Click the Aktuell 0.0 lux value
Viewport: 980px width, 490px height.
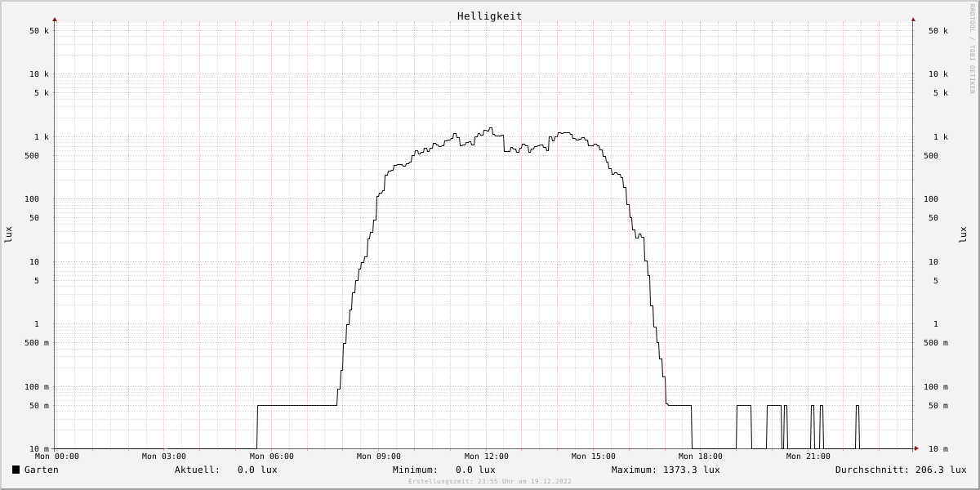click(257, 470)
